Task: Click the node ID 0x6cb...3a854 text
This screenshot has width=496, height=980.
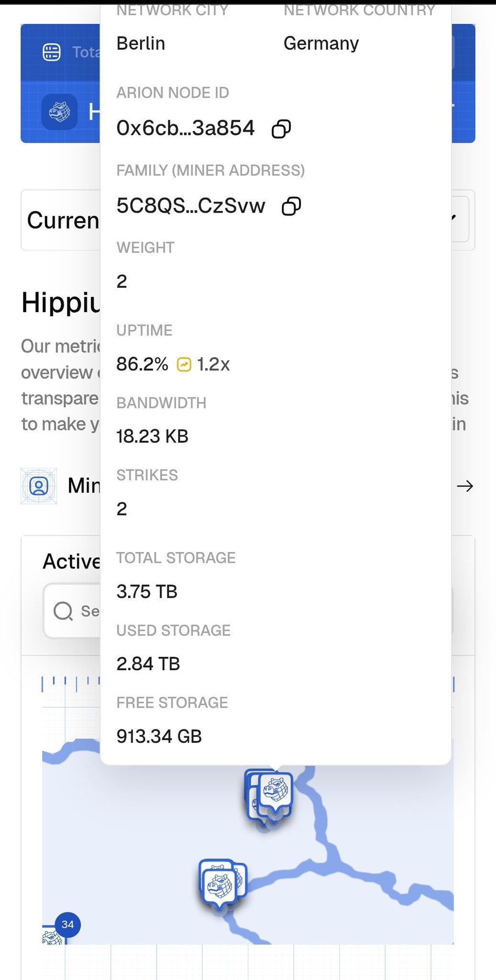Action: (186, 128)
